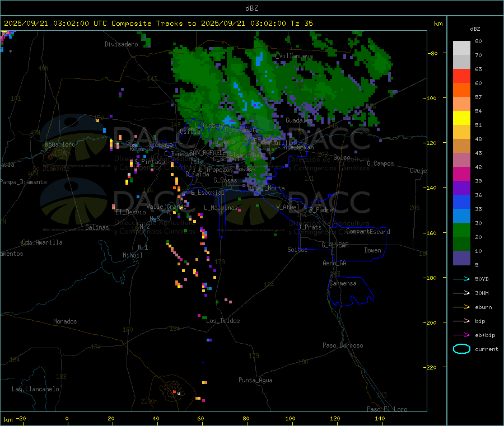
Task: Click the V_Atuel map label
Action: coord(288,207)
